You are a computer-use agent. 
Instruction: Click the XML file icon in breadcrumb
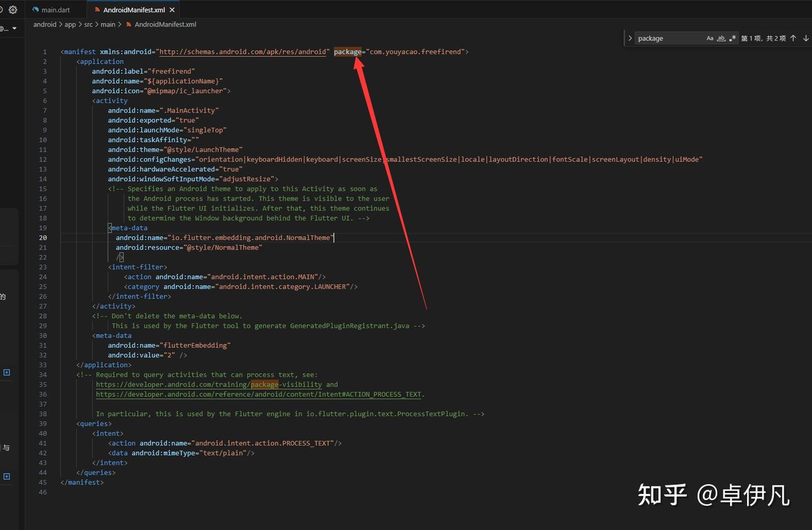point(129,24)
